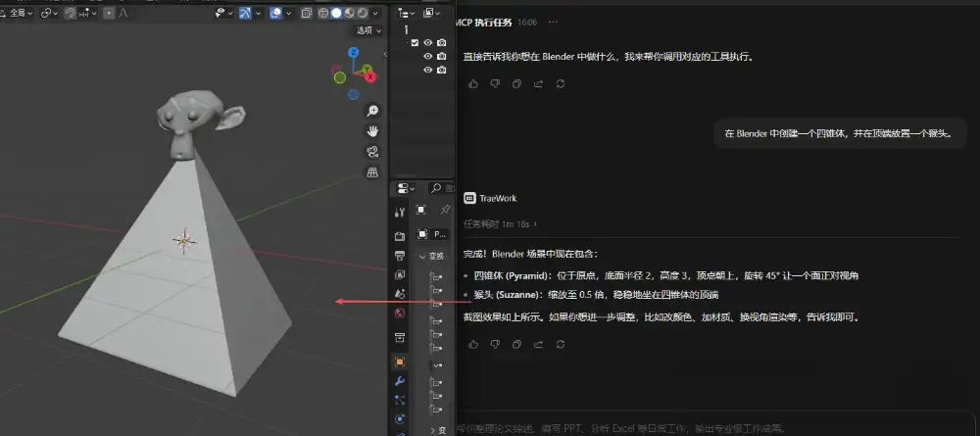Like the 完成 result reply
980x436 pixels.
473,344
